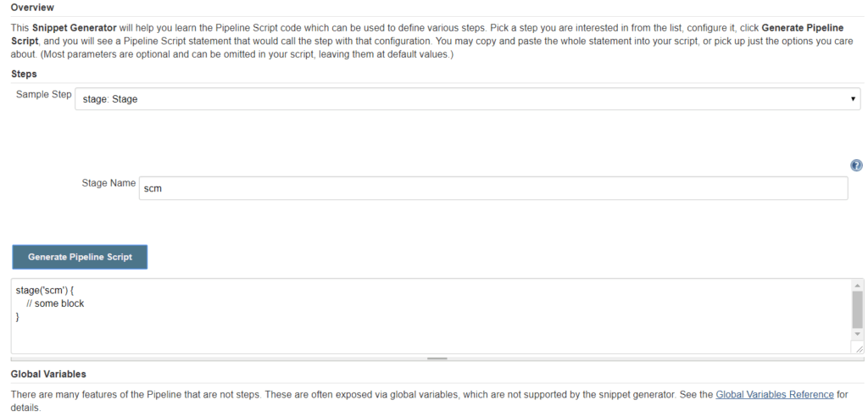Image resolution: width=868 pixels, height=417 pixels.
Task: Open the Global Variables Reference link
Action: [x=775, y=394]
